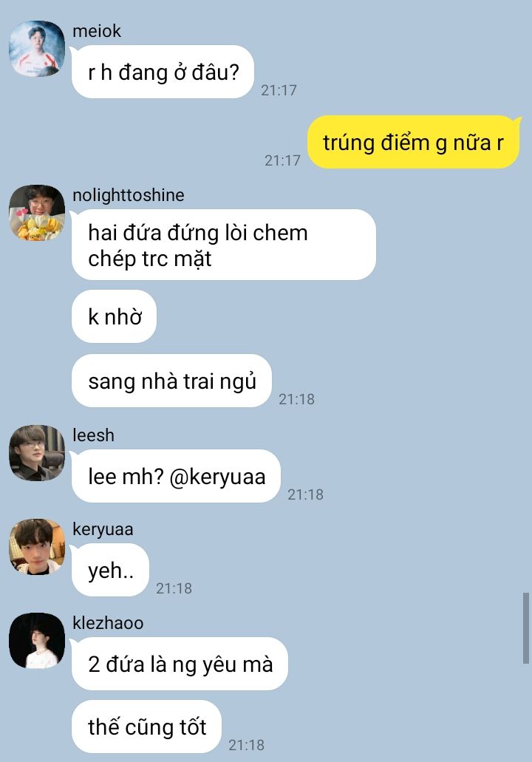Tap the 'k nhờ' message bubble

(x=115, y=317)
